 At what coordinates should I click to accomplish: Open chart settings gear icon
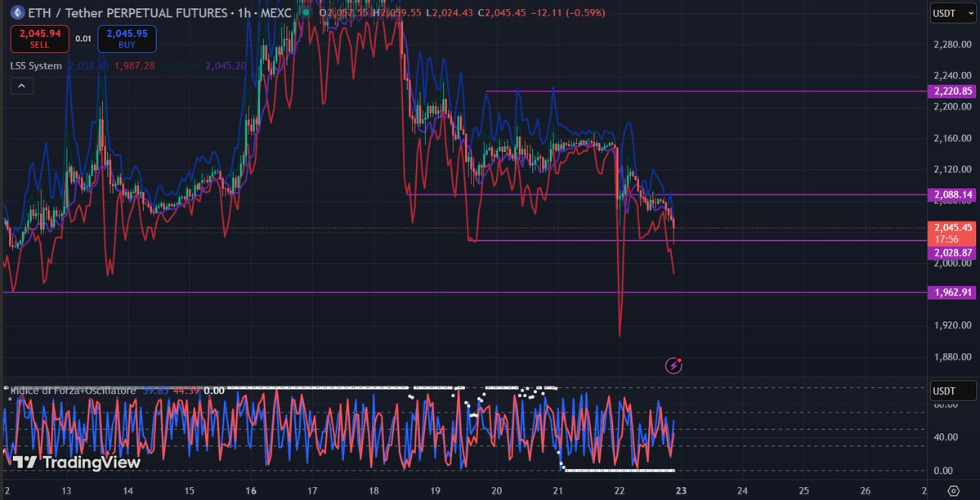[954, 490]
